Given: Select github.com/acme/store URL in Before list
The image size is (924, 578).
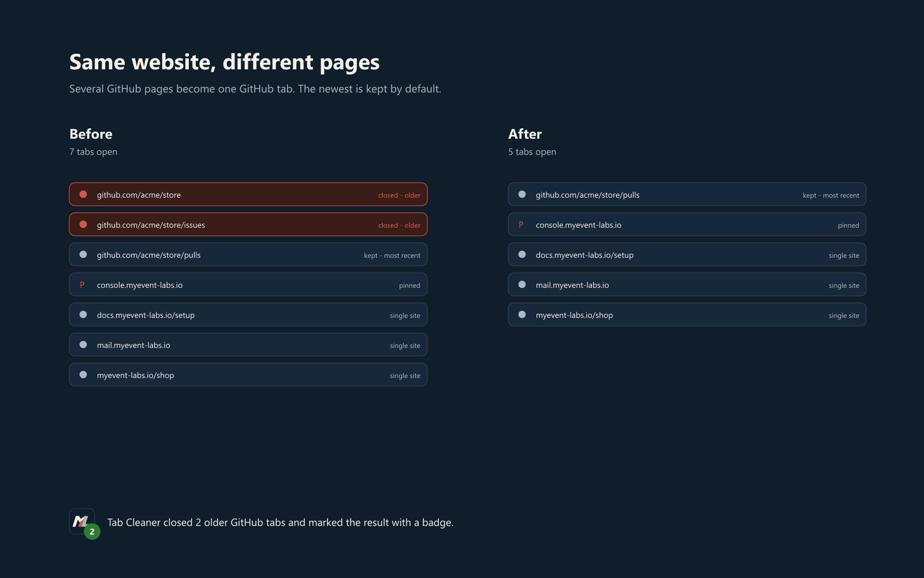Looking at the screenshot, I should tap(139, 195).
